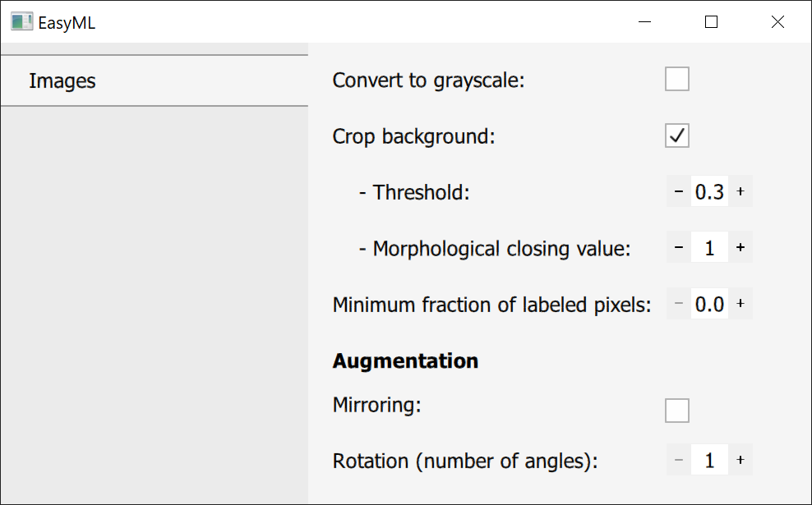
Task: Click the Morphological closing value field
Action: [x=709, y=247]
